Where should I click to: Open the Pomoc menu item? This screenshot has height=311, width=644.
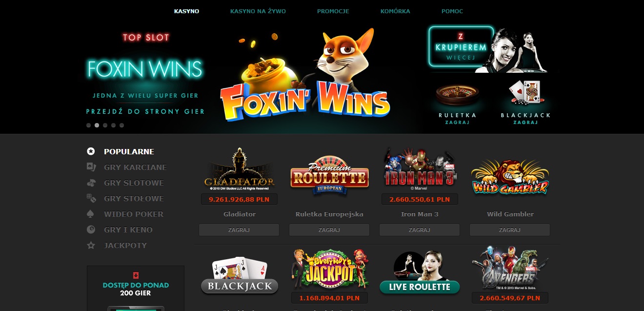tap(452, 11)
